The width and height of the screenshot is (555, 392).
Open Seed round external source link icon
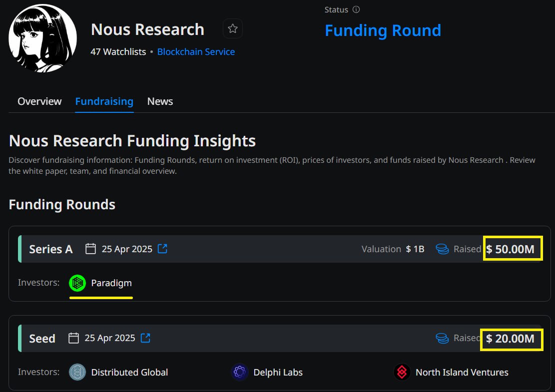coord(145,338)
